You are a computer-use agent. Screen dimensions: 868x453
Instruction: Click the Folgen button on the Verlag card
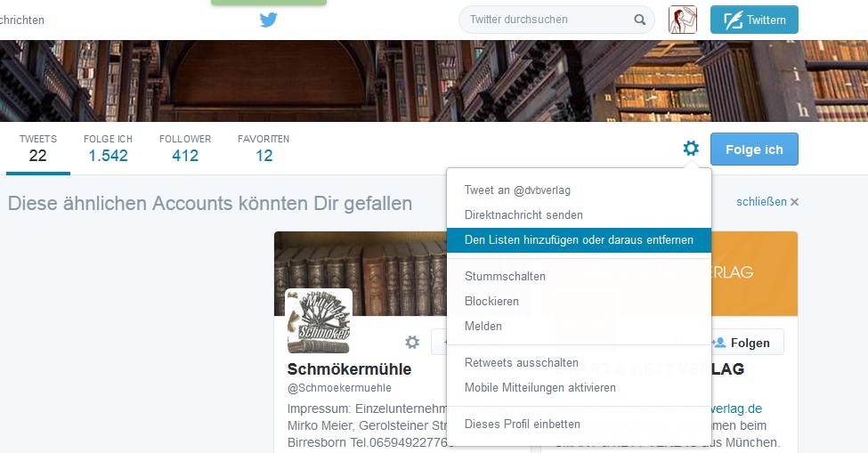747,343
